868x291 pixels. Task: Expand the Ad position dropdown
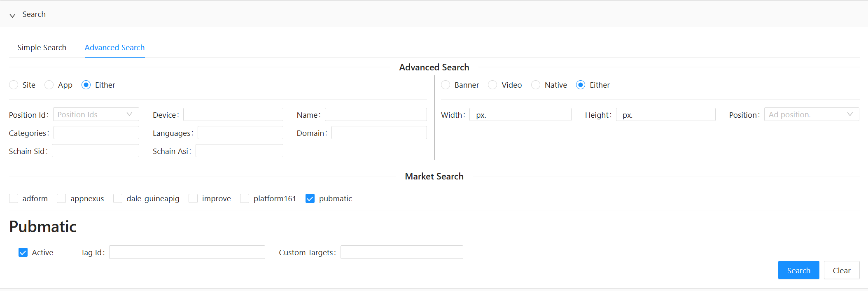click(811, 115)
